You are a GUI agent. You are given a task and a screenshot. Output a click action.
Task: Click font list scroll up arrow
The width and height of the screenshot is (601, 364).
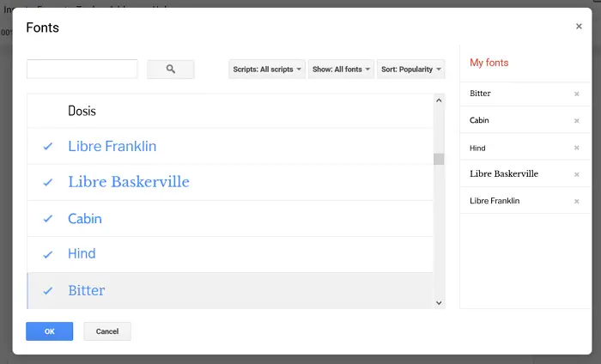coord(439,100)
